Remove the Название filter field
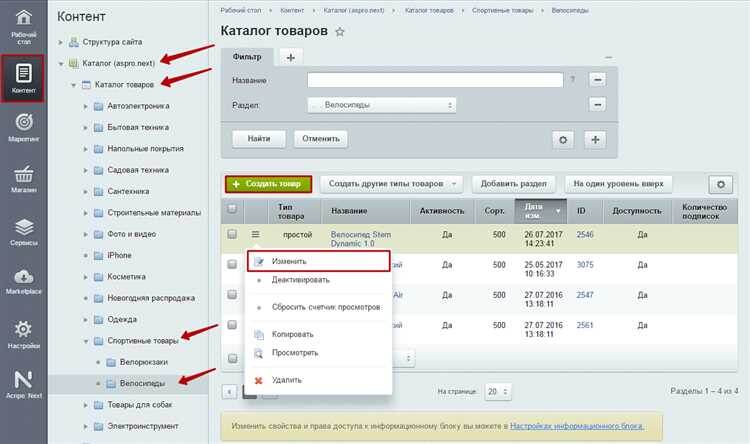Viewport: 750px width, 444px height. click(597, 79)
